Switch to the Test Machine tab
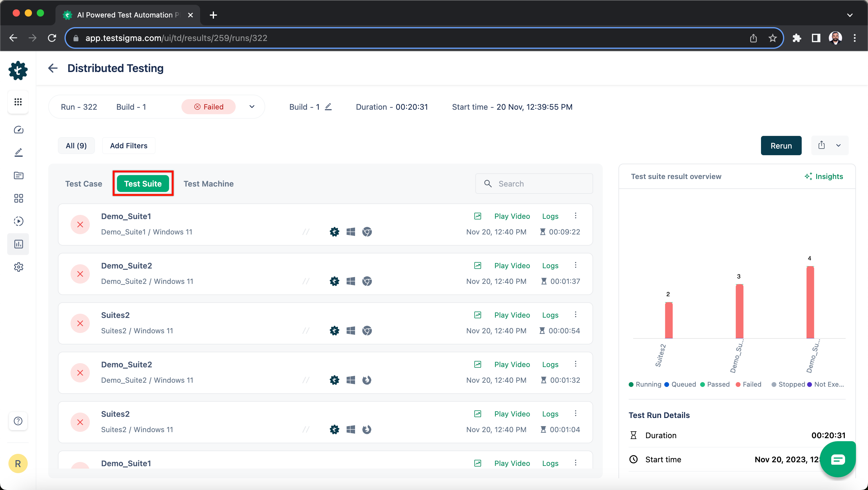The image size is (868, 490). pyautogui.click(x=209, y=184)
